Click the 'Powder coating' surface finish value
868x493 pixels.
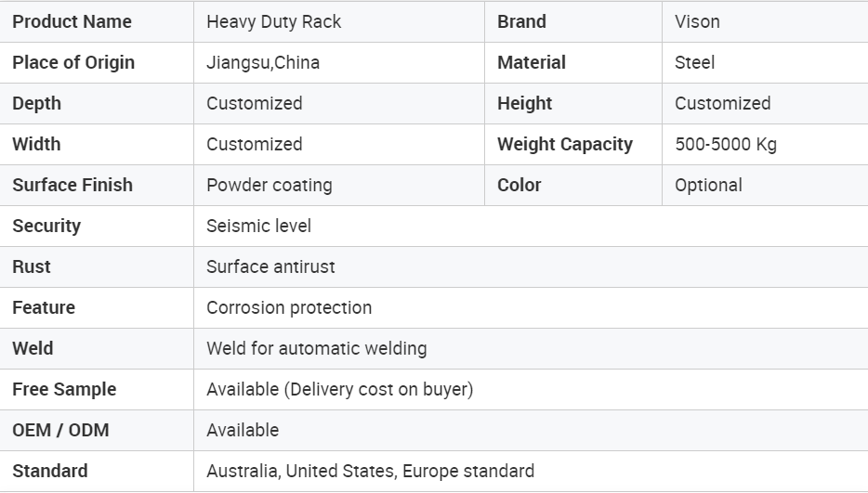[x=269, y=186]
